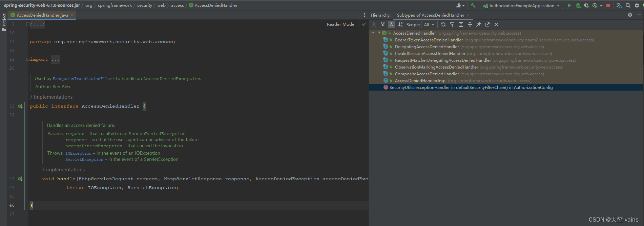Stop the running application with red square

[608, 5]
